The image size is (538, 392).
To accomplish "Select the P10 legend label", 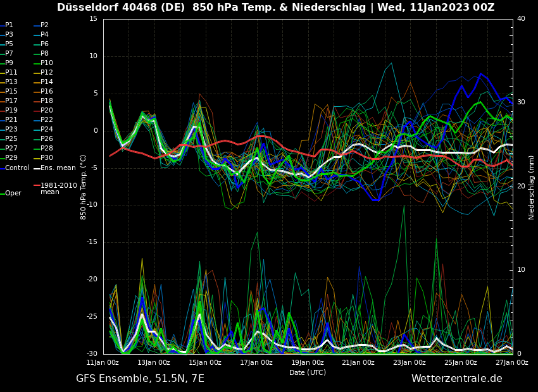I will (x=47, y=63).
